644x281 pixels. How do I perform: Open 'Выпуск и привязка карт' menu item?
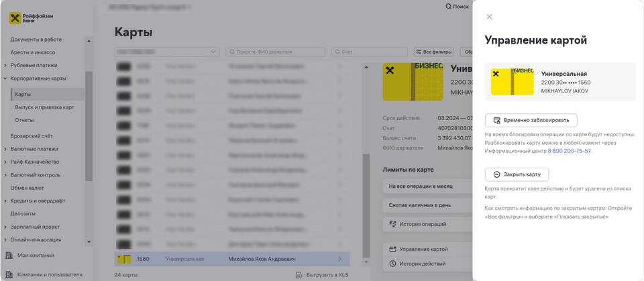coord(44,107)
